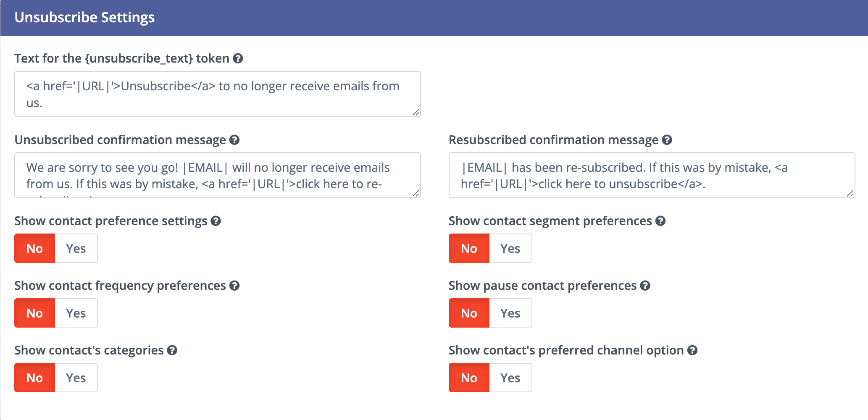Focus the Resubscribed confirmation message field
868x420 pixels.
point(652,175)
